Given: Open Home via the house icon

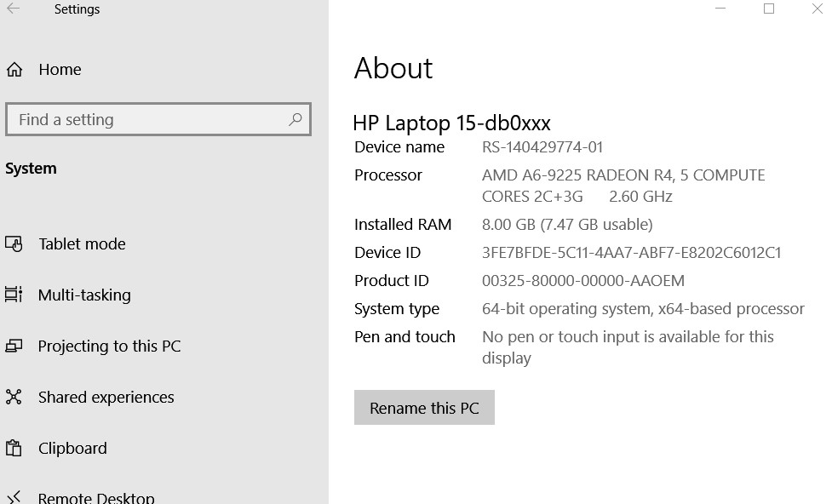Looking at the screenshot, I should [14, 70].
